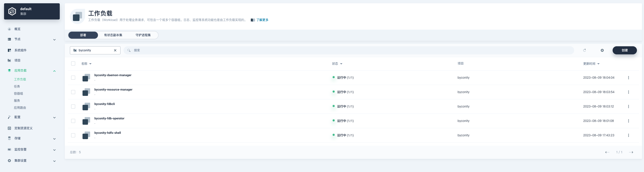The image size is (644, 172).
Task: Check the byconity-fdb-operator row checkbox
Action: click(x=73, y=121)
